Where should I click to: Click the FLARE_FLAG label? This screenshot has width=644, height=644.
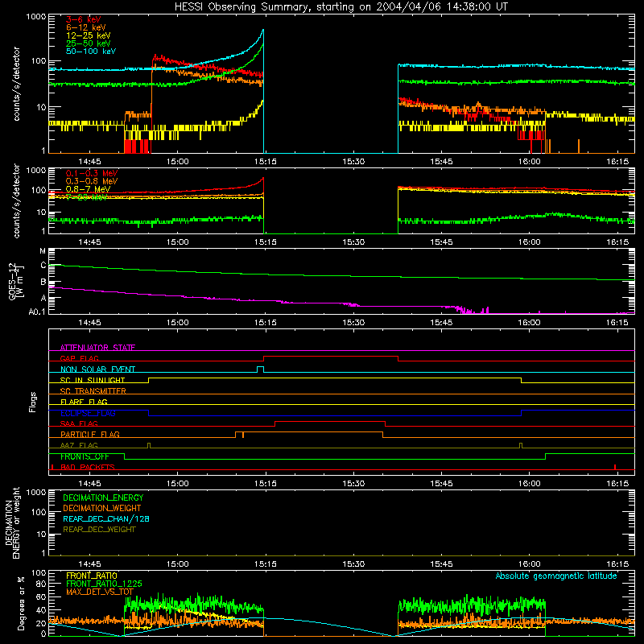tap(84, 402)
